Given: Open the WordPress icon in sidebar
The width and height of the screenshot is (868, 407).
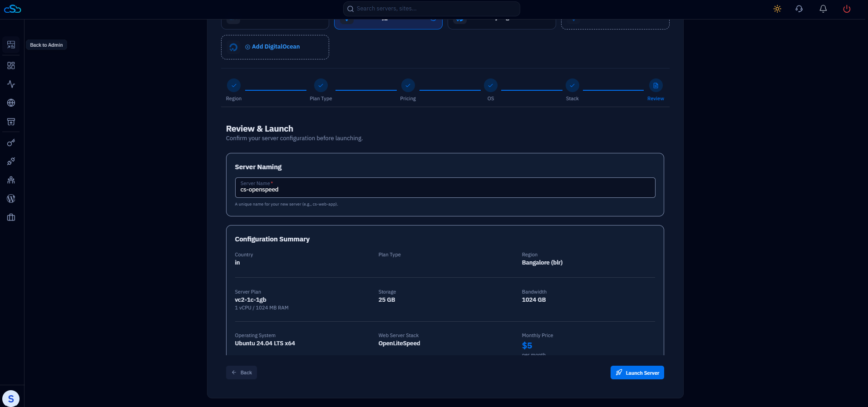Looking at the screenshot, I should (11, 199).
